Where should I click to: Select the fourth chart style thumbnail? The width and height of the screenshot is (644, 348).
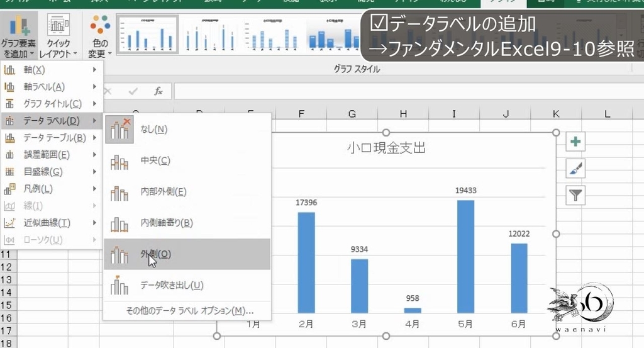(333, 35)
